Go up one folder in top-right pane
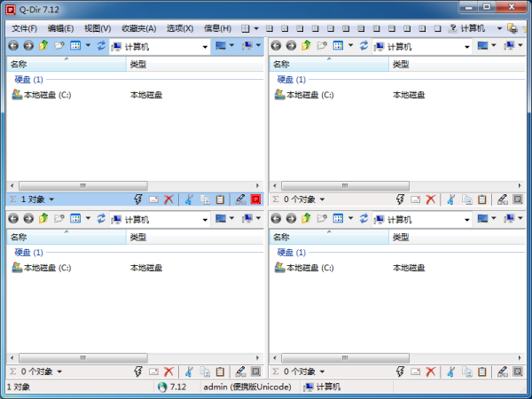Image resolution: width=532 pixels, height=399 pixels. click(306, 45)
